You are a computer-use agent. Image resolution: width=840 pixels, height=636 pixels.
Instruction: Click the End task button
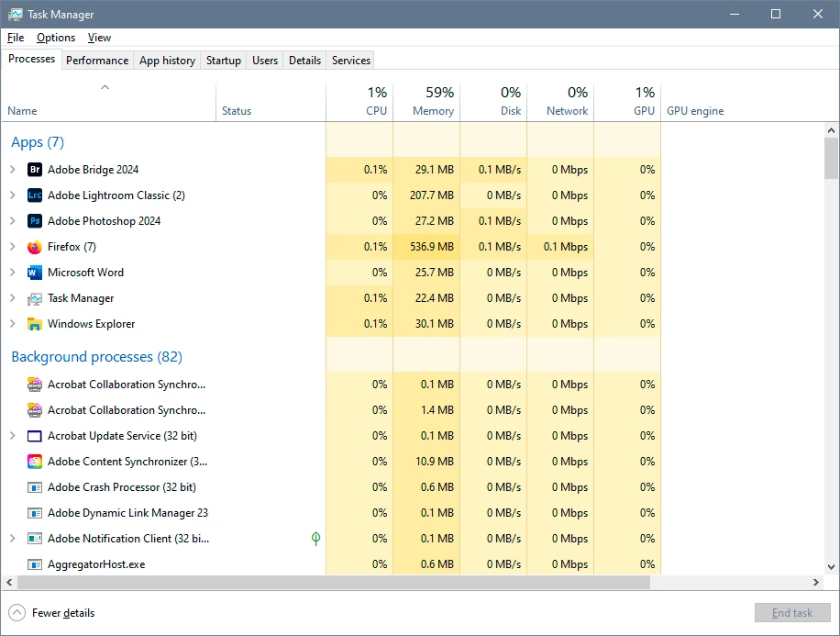[x=792, y=612]
